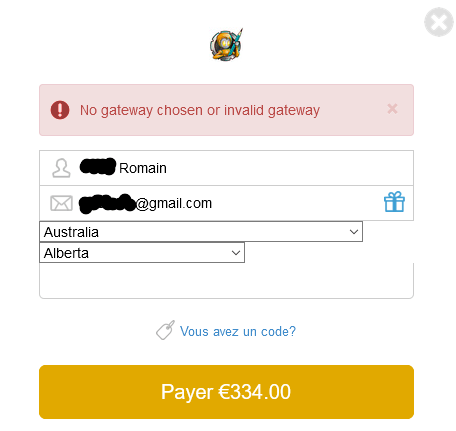456x431 pixels.
Task: Click the robot mascot logo
Action: coord(227,45)
